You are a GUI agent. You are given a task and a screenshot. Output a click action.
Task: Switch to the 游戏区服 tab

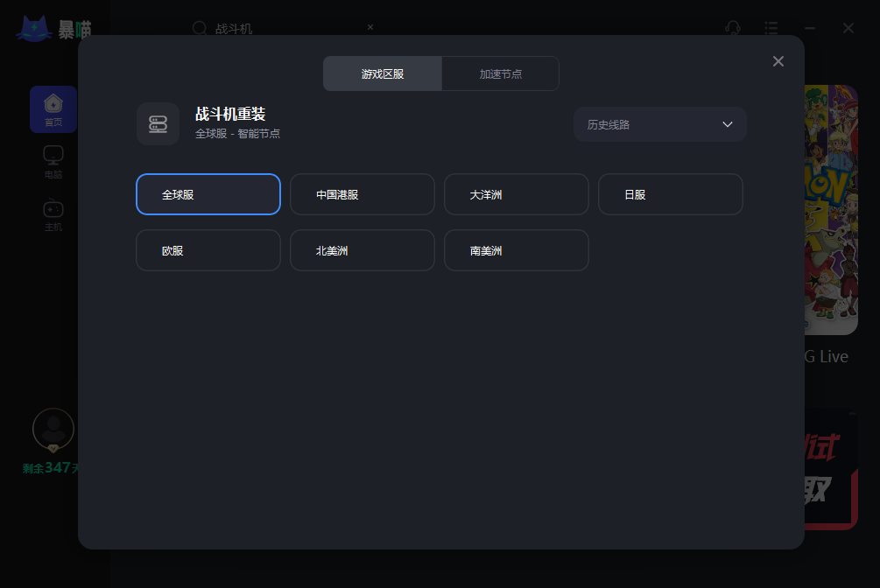(383, 73)
